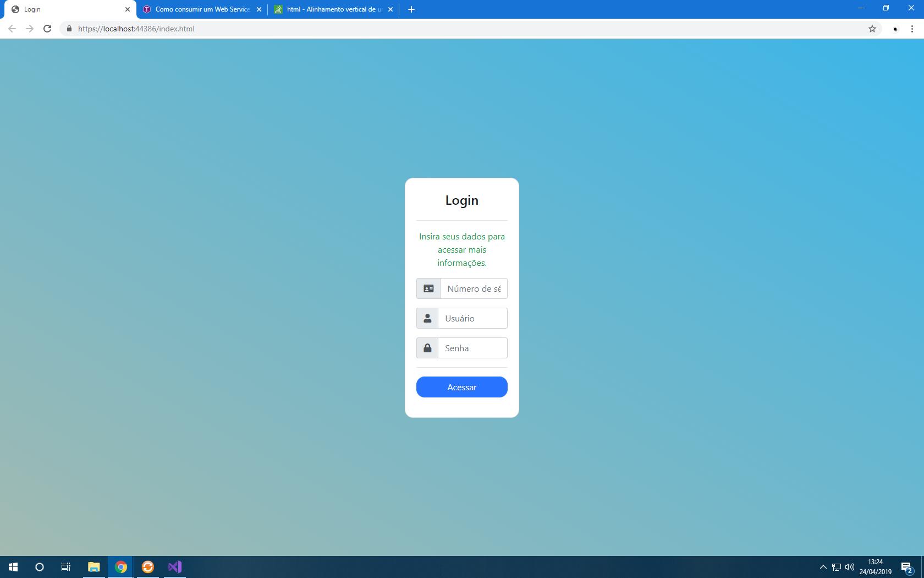Click the Login heading text
Screen dimensions: 924x578
click(x=462, y=200)
